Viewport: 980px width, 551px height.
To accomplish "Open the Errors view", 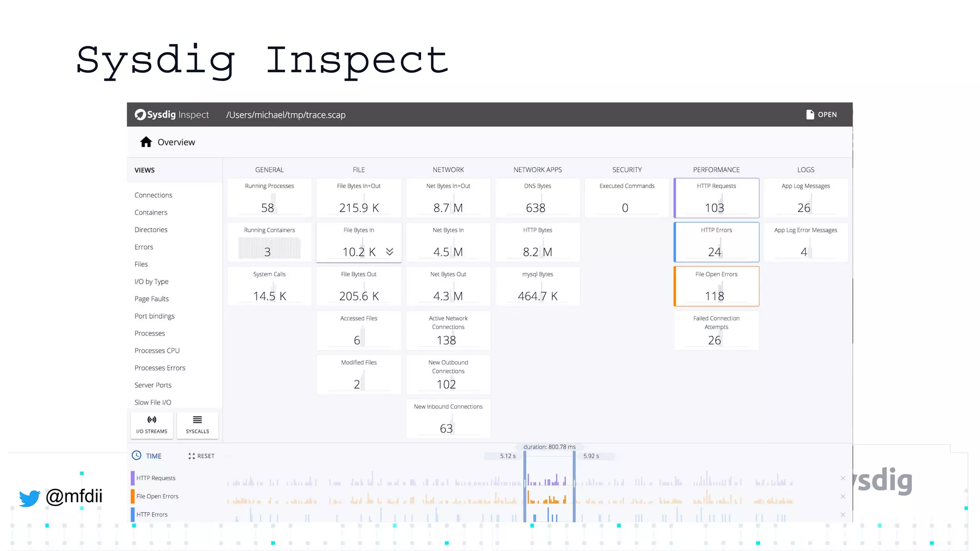I will 144,247.
